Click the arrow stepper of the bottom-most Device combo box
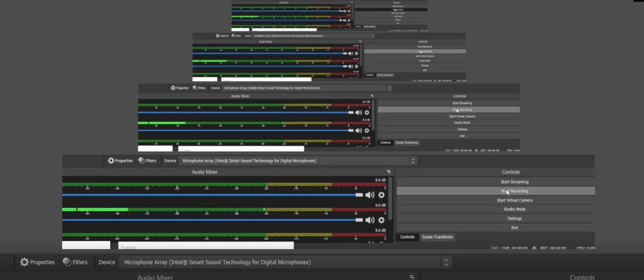Viewport: 644px width, 280px height. pyautogui.click(x=445, y=262)
